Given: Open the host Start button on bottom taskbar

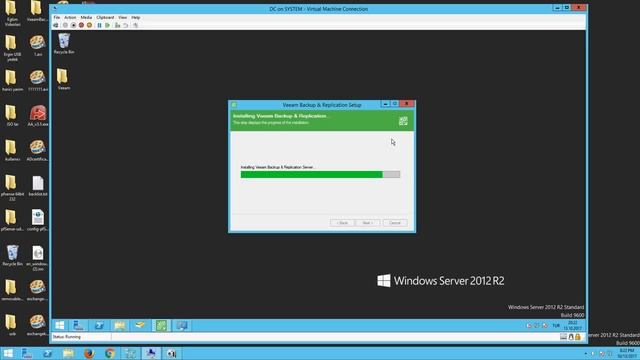Looking at the screenshot, I should (8, 353).
